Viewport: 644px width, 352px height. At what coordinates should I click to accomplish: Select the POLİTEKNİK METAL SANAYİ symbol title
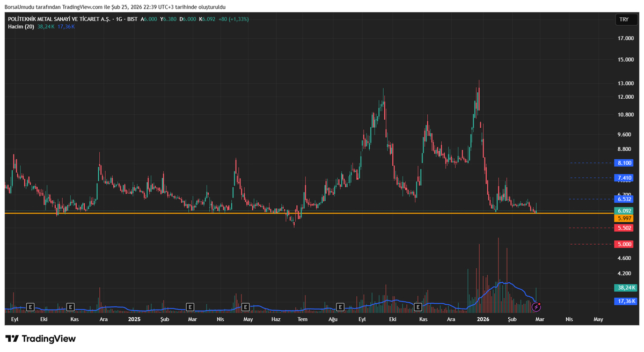[x=59, y=19]
